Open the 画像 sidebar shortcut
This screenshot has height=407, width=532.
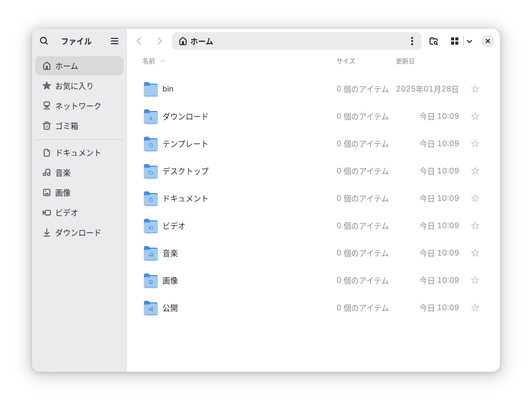[64, 192]
